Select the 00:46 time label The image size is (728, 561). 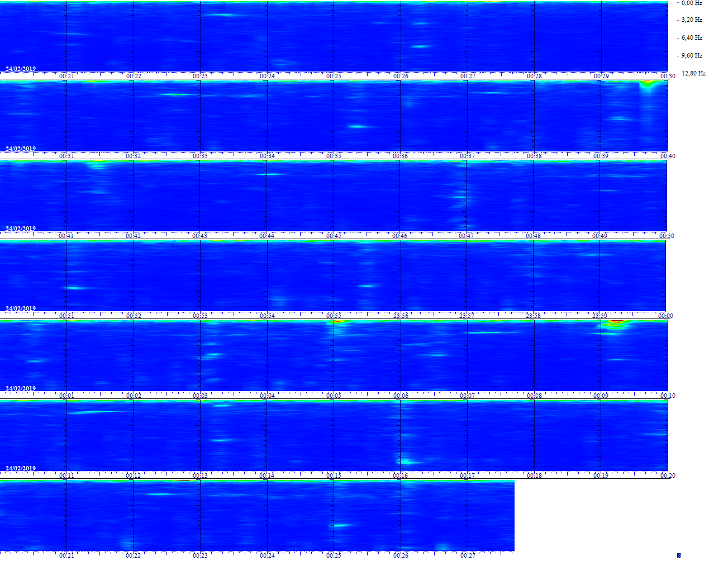(x=399, y=236)
